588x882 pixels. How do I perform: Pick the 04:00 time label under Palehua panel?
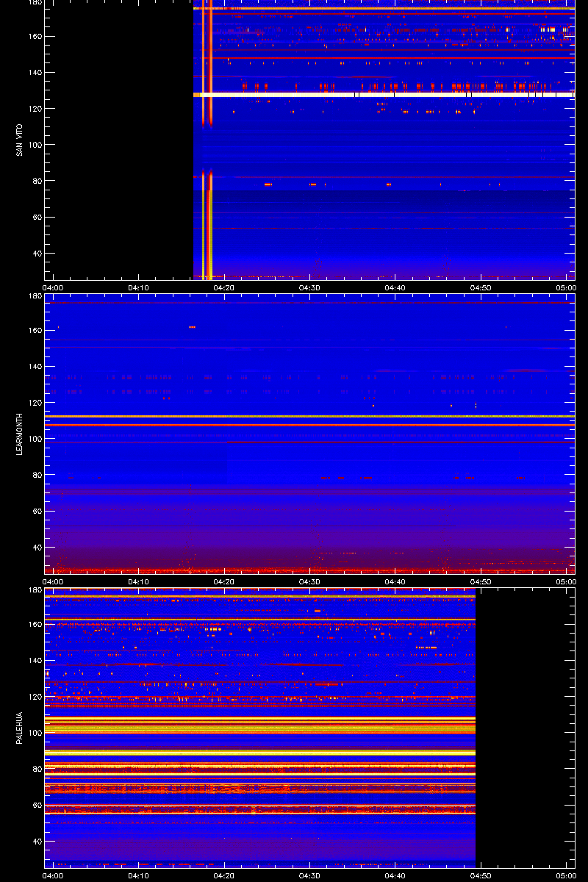[x=53, y=875]
